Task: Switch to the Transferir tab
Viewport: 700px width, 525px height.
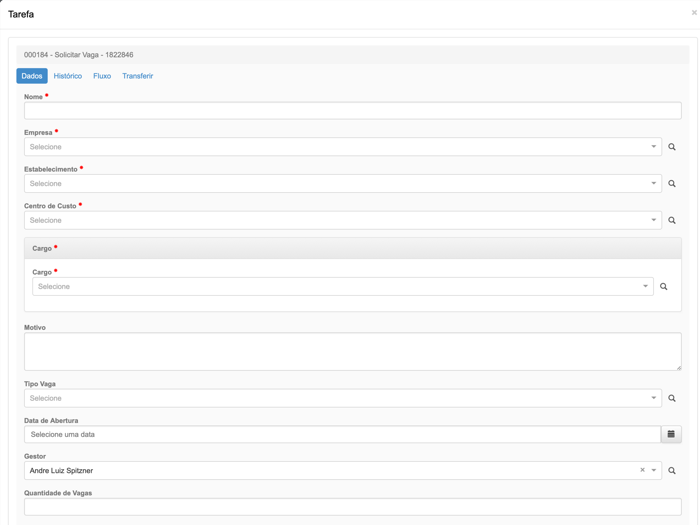Action: tap(138, 76)
